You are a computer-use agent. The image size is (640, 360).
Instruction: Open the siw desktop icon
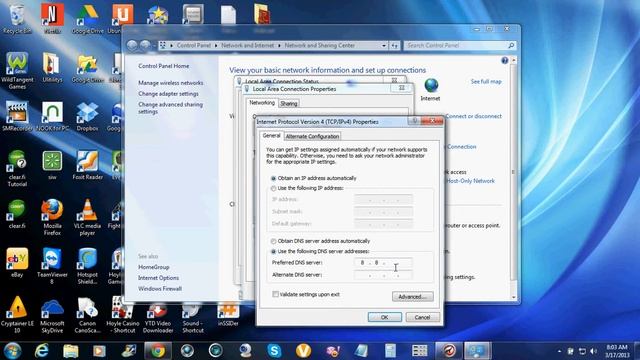point(52,165)
